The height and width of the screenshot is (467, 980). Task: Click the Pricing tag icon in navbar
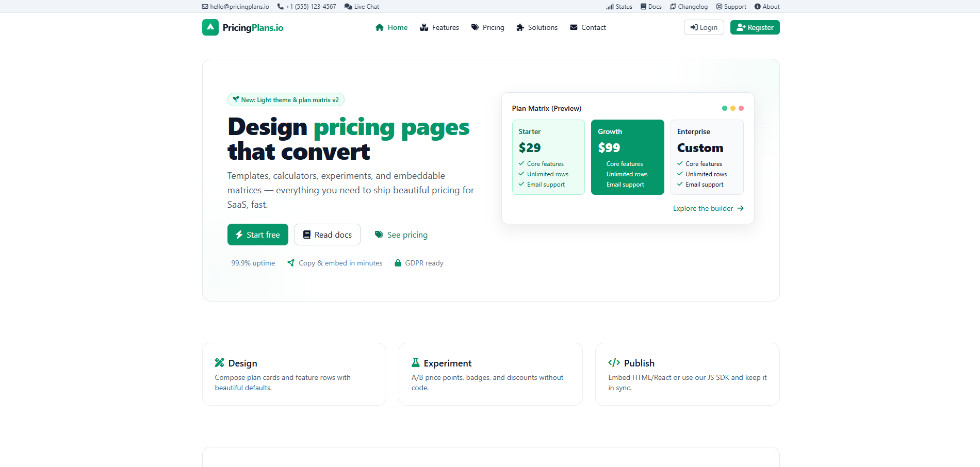pos(475,27)
